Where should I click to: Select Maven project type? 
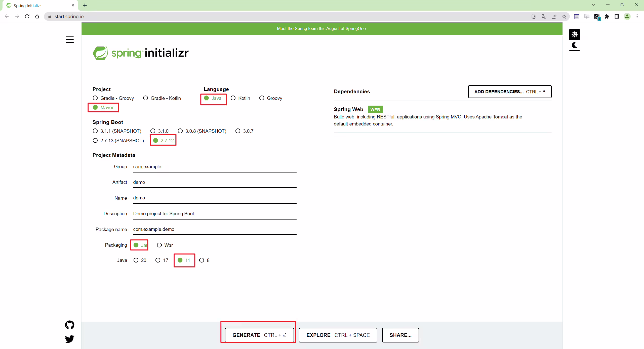[103, 107]
